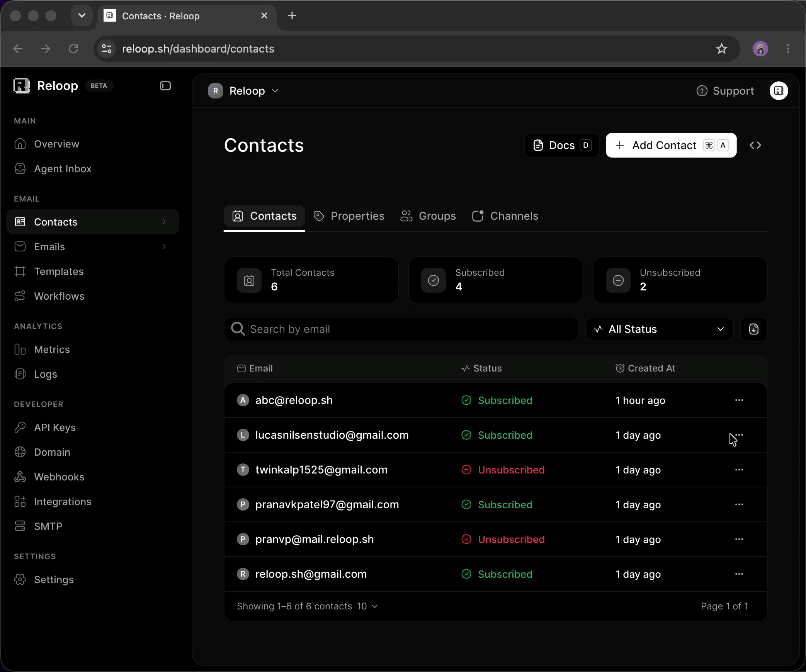Click the Status column header

[481, 368]
